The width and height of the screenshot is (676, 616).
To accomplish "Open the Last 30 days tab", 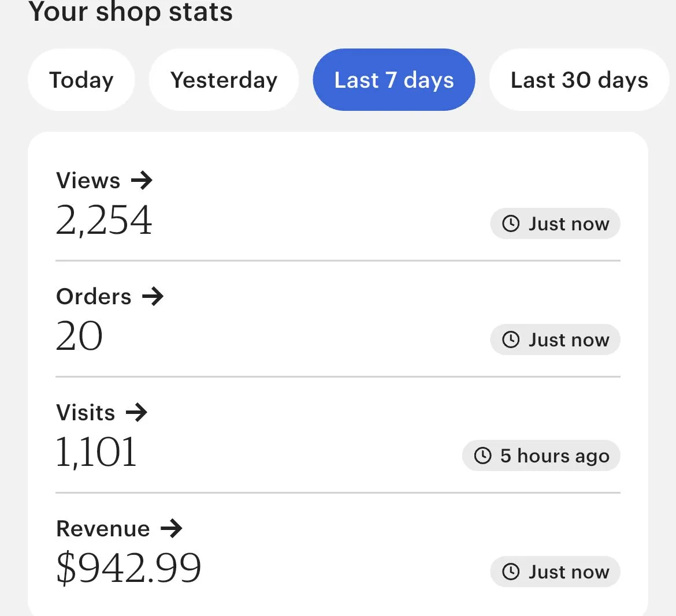I will point(579,80).
